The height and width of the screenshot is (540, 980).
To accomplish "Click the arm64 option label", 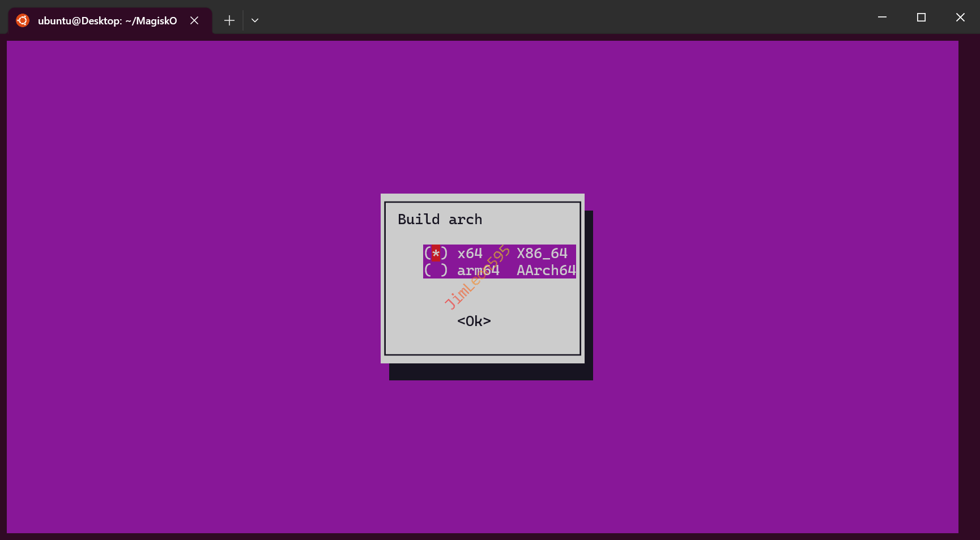I will click(x=478, y=271).
